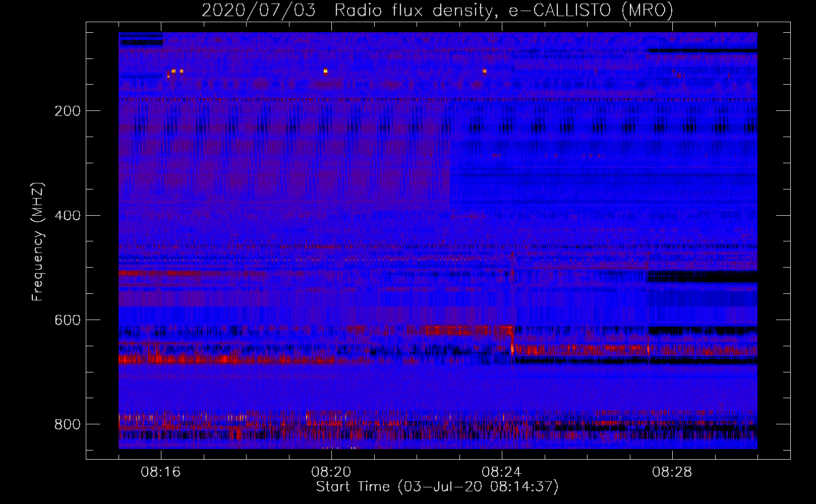
Task: Select the 08:20 time tick label
Action: (x=331, y=472)
